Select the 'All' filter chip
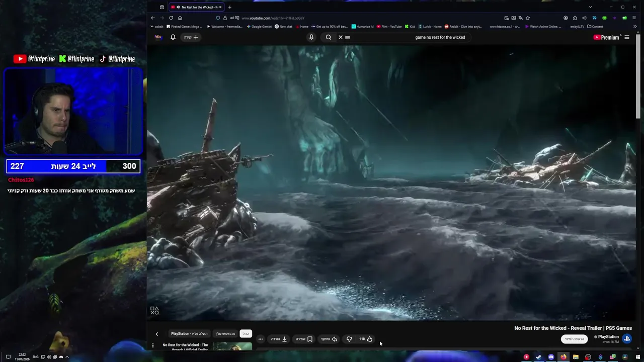This screenshot has width=644, height=362. (x=246, y=334)
